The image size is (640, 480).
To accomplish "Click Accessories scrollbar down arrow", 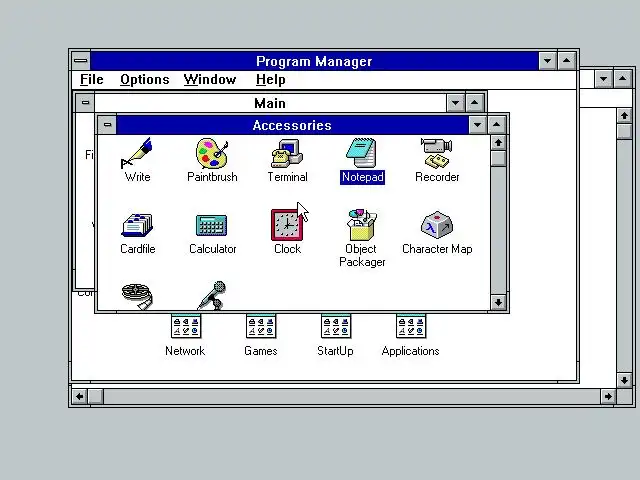I will pos(498,302).
